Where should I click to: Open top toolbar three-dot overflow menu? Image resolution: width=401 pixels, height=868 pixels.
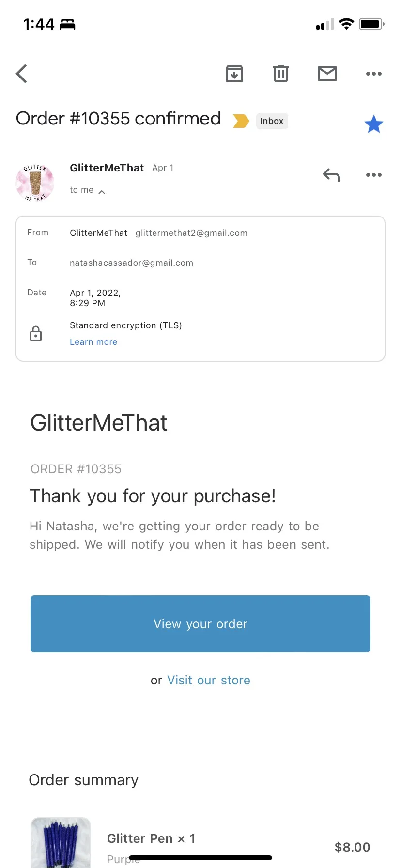coord(374,74)
